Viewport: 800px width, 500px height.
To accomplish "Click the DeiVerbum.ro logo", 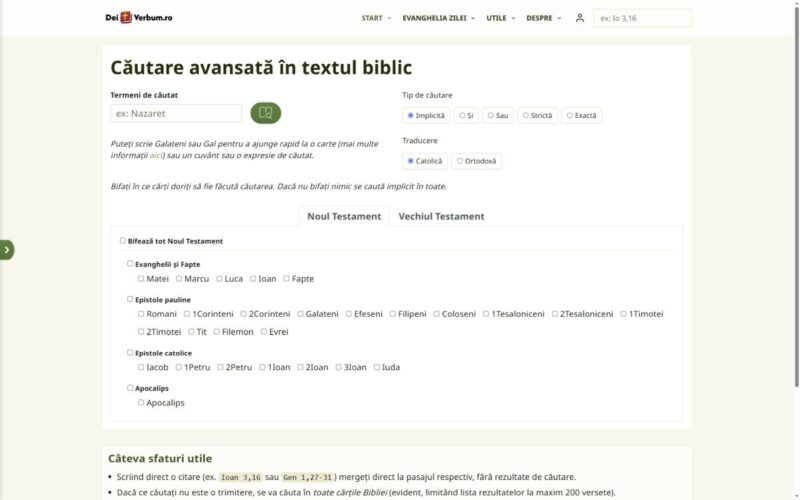I will 139,17.
